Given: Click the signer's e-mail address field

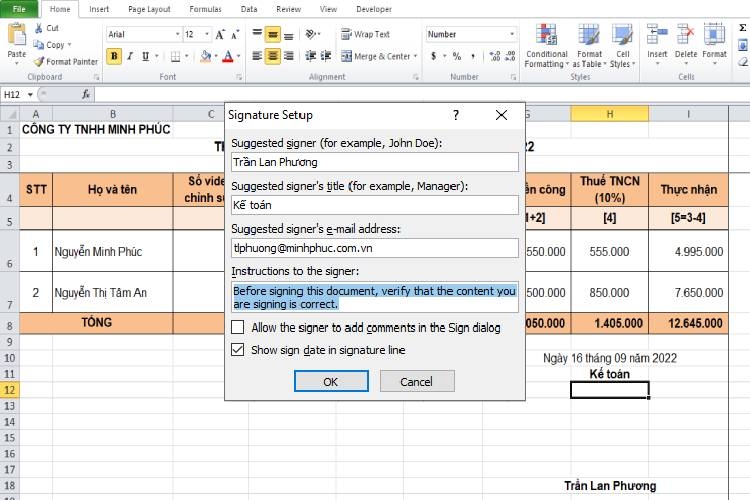Looking at the screenshot, I should (375, 248).
